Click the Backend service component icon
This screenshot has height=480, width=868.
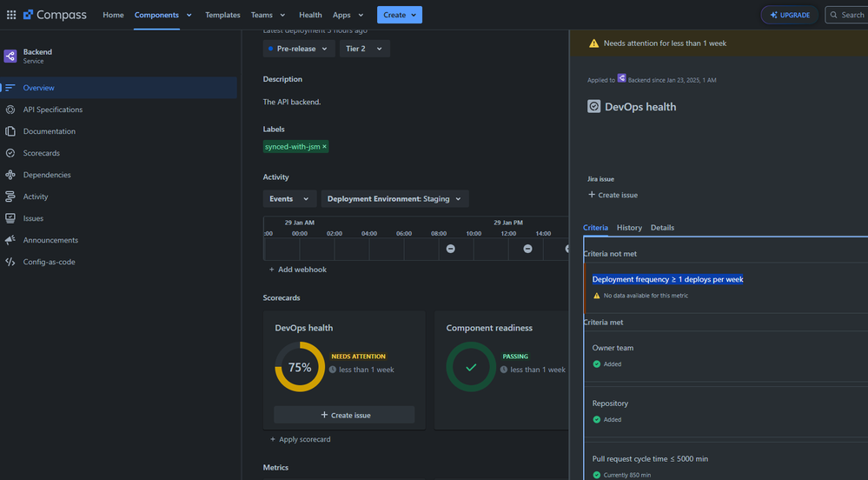[x=10, y=56]
